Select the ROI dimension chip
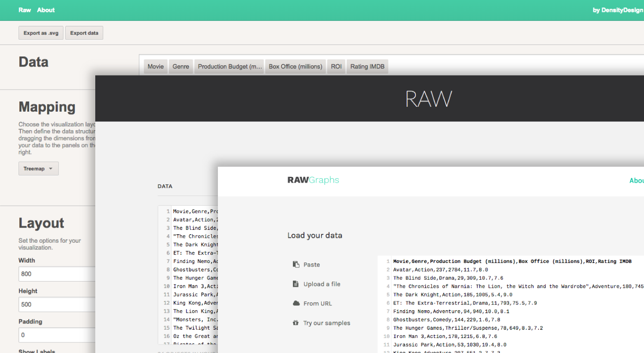Image resolution: width=644 pixels, height=353 pixels. pos(336,67)
